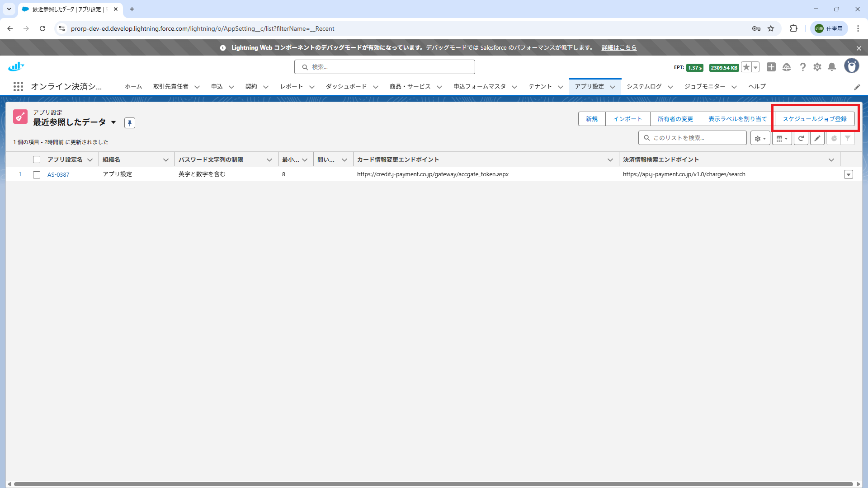Open the notifications bell
The height and width of the screenshot is (488, 868).
pyautogui.click(x=832, y=67)
